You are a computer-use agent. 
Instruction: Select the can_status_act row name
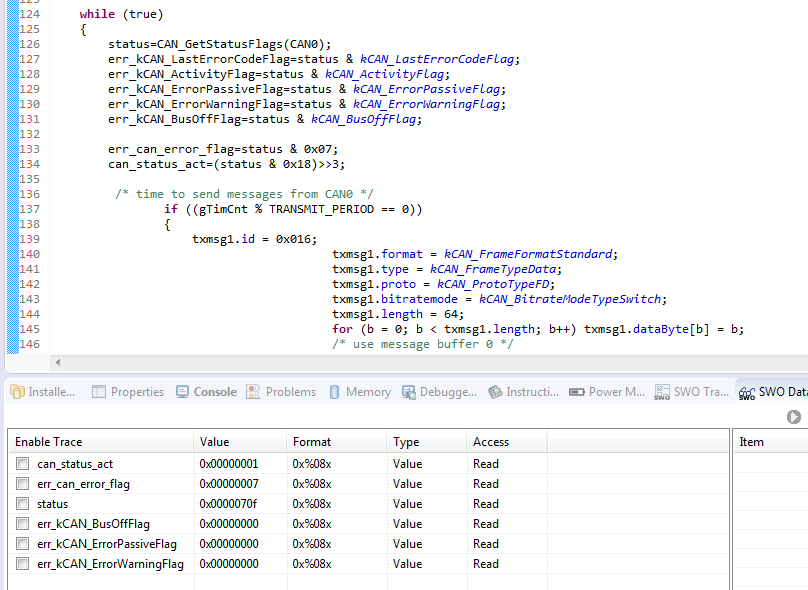point(75,464)
